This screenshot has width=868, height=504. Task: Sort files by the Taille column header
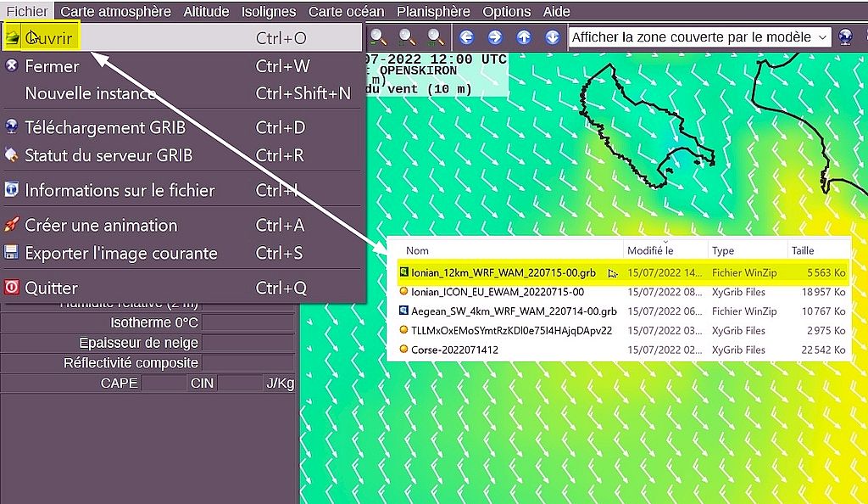tap(802, 250)
